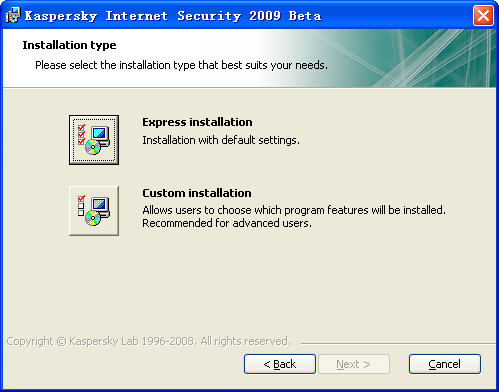The image size is (499, 392).
Task: Click the empty checkboxes in the Custom installation icon
Action: [x=81, y=209]
